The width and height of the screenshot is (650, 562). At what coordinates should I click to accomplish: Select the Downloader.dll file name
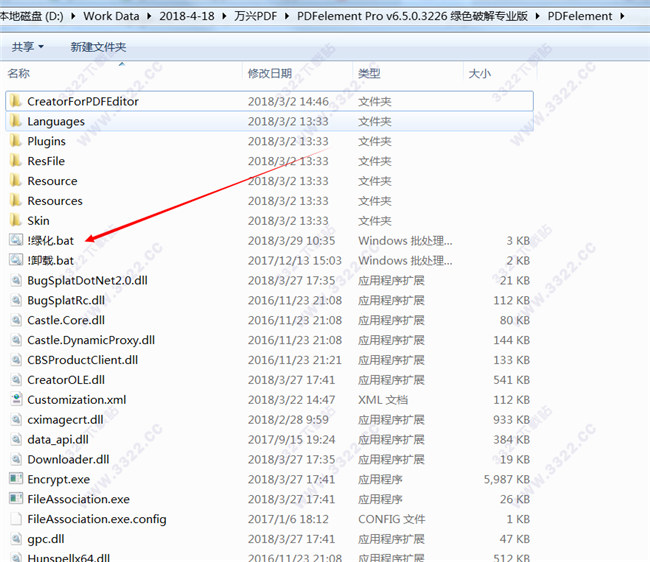pos(68,459)
